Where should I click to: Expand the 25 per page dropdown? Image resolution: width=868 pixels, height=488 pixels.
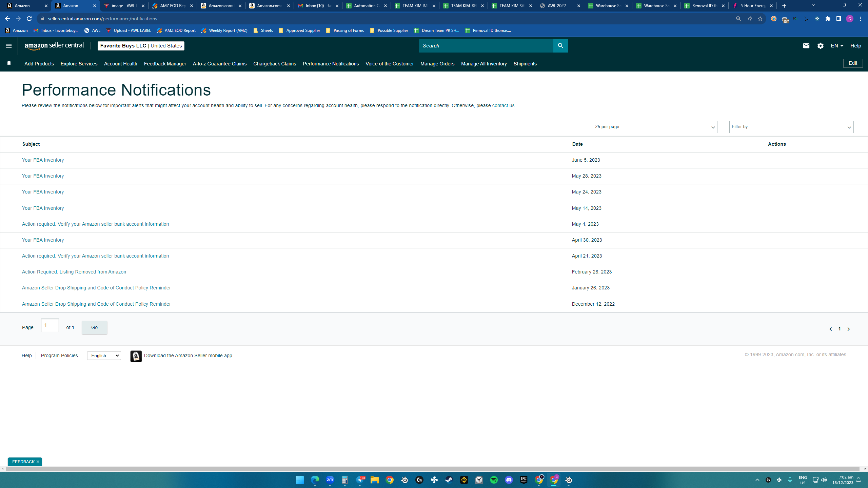coord(655,127)
